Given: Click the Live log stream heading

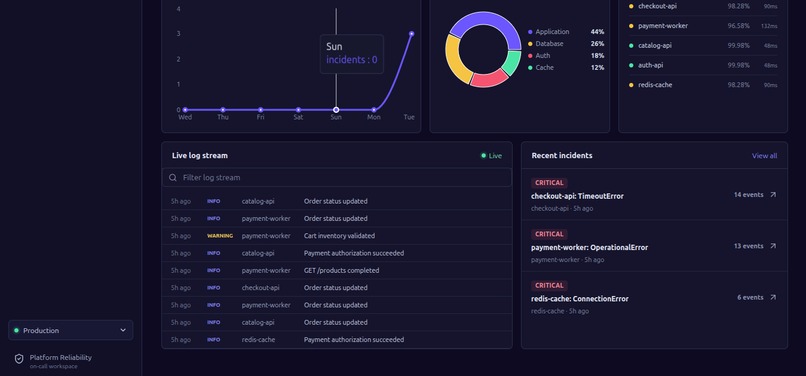Looking at the screenshot, I should (200, 155).
